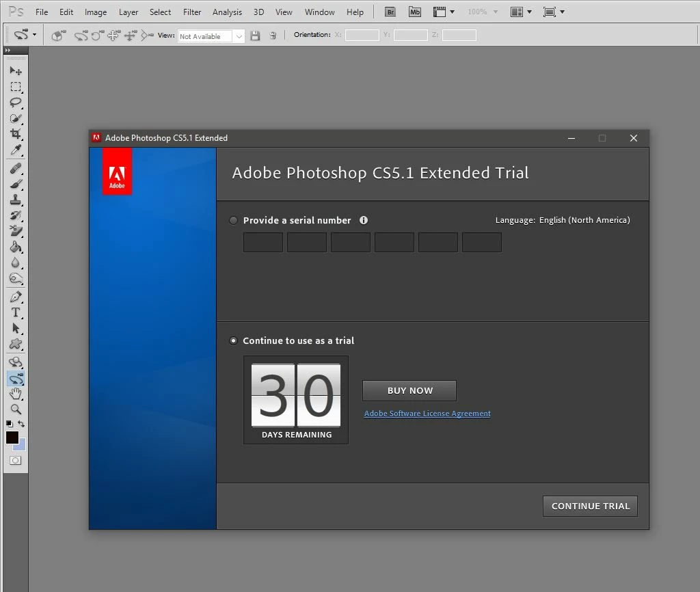Image resolution: width=700 pixels, height=592 pixels.
Task: Select the Zoom tool
Action: click(16, 409)
